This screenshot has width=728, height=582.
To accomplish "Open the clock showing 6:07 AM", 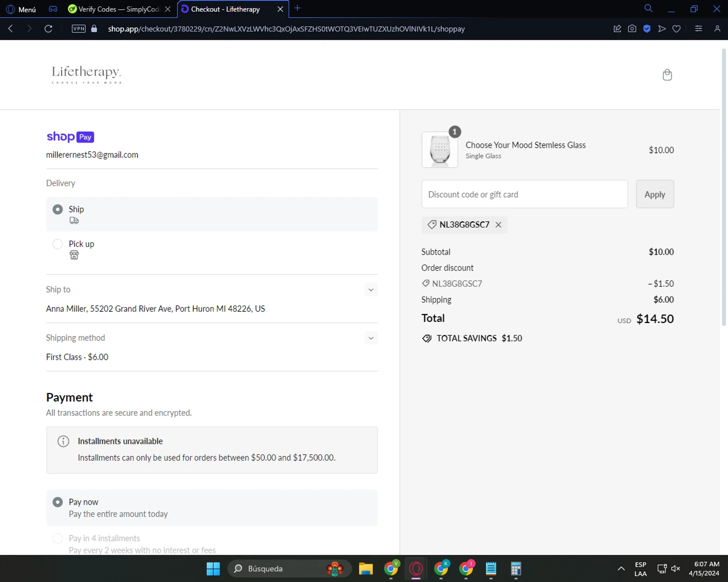I will coord(704,568).
